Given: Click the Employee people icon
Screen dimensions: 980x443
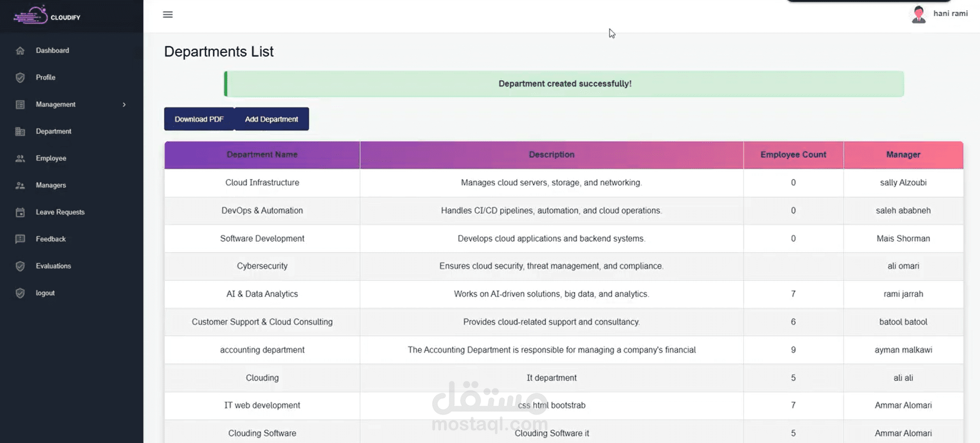Looking at the screenshot, I should click(x=20, y=158).
